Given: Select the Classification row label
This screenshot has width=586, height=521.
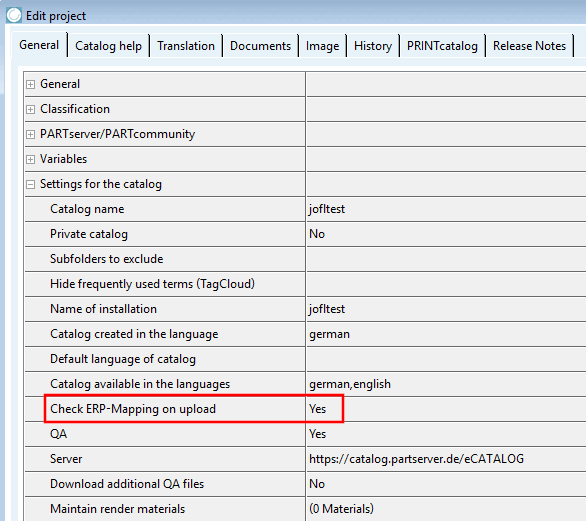Looking at the screenshot, I should tap(75, 109).
